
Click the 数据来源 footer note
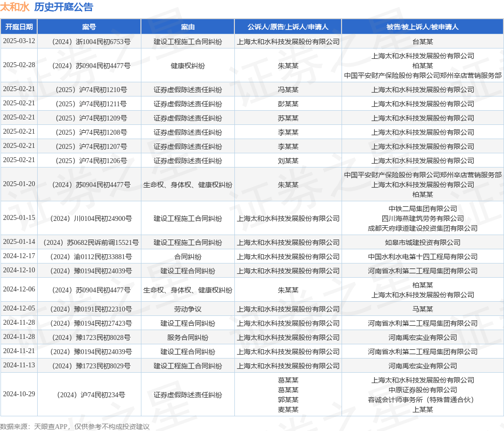pyautogui.click(x=75, y=427)
